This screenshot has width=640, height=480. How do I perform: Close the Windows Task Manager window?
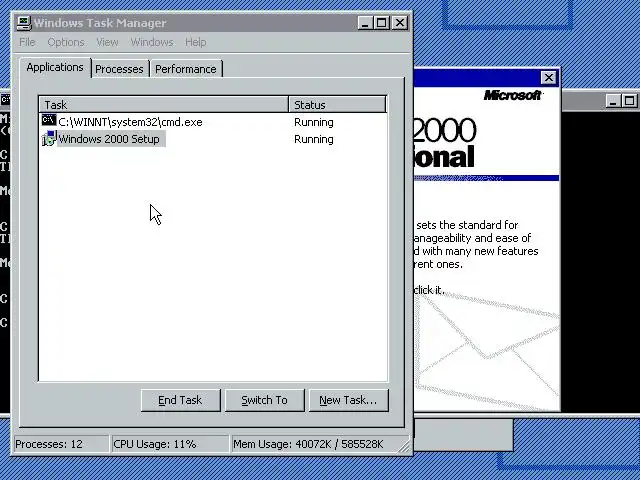[400, 23]
